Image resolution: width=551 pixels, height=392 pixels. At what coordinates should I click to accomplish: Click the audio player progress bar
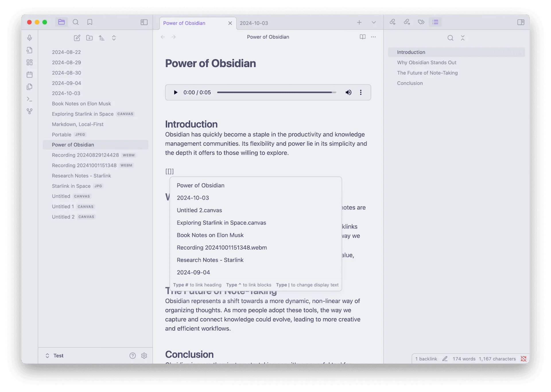pos(276,92)
